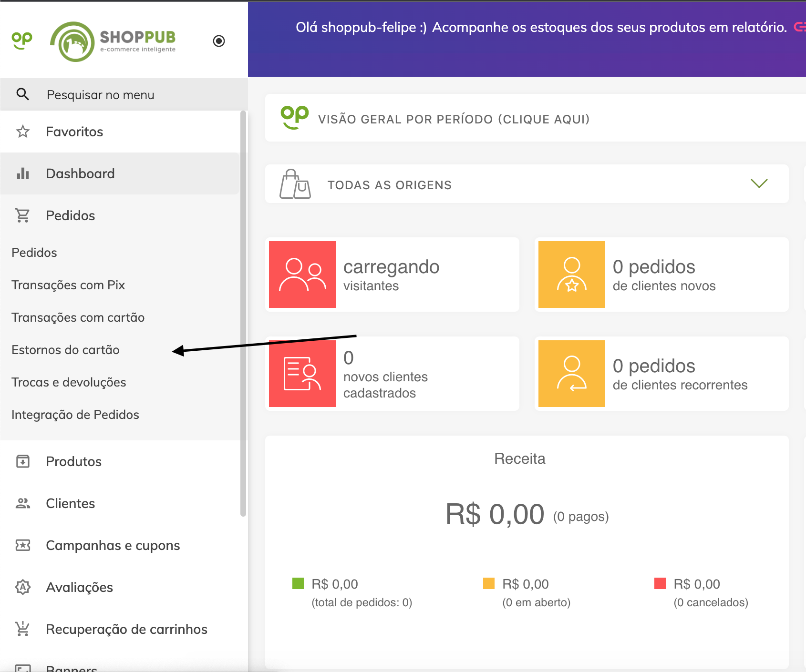Click the yellow new-customer star icon

[572, 275]
